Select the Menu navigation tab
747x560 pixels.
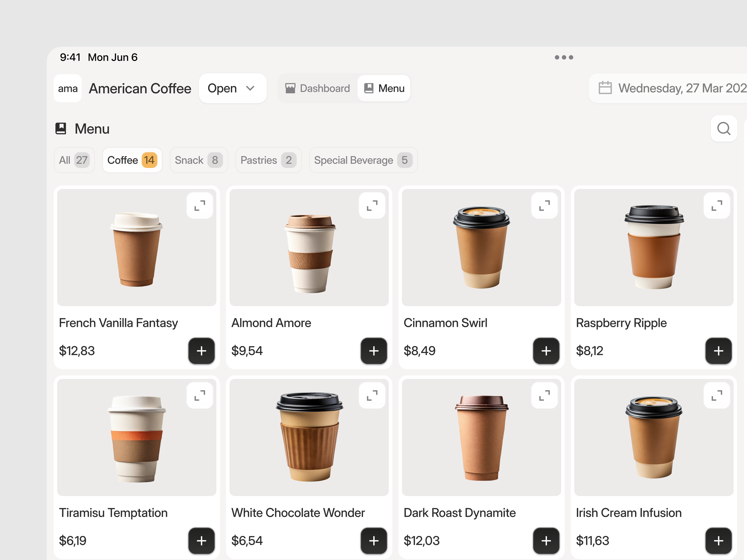(384, 88)
